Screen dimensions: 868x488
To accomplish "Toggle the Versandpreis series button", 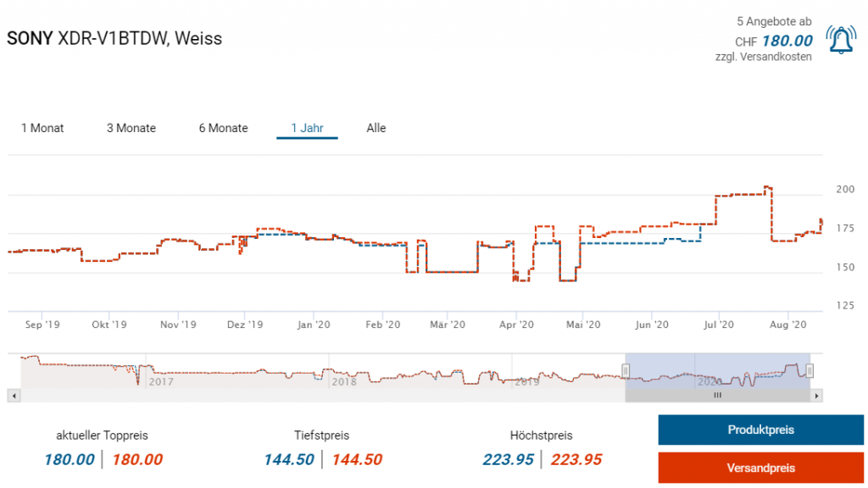I will [760, 468].
